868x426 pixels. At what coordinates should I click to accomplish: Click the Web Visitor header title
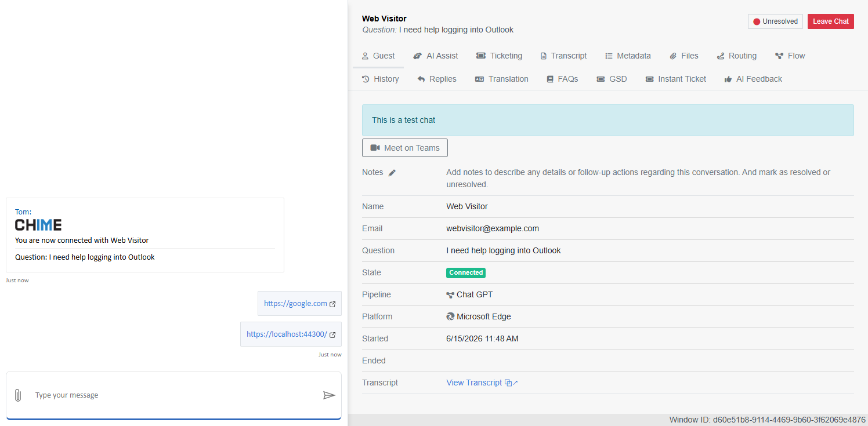point(384,19)
